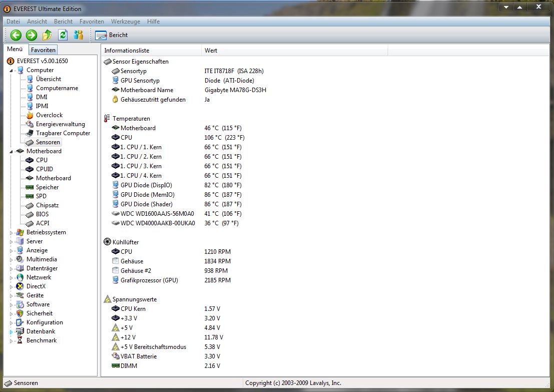Viewport: 554px width, 392px height.
Task: Select IPMI in the tree
Action: pos(42,106)
